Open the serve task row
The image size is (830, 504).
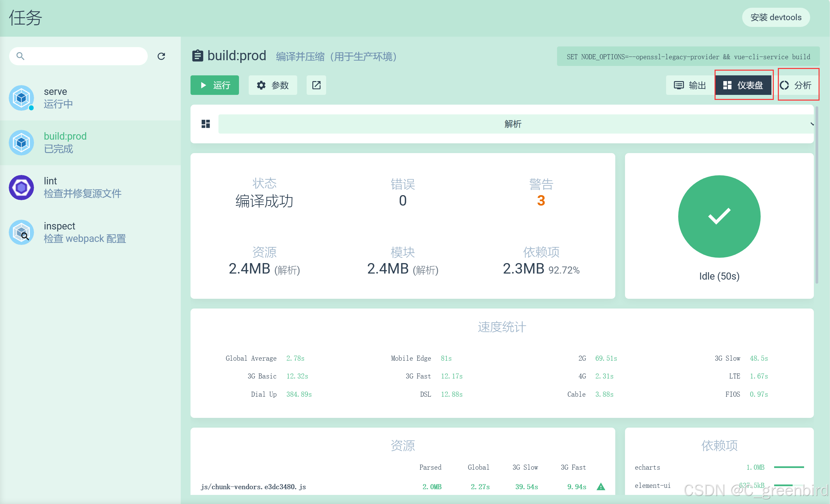90,98
